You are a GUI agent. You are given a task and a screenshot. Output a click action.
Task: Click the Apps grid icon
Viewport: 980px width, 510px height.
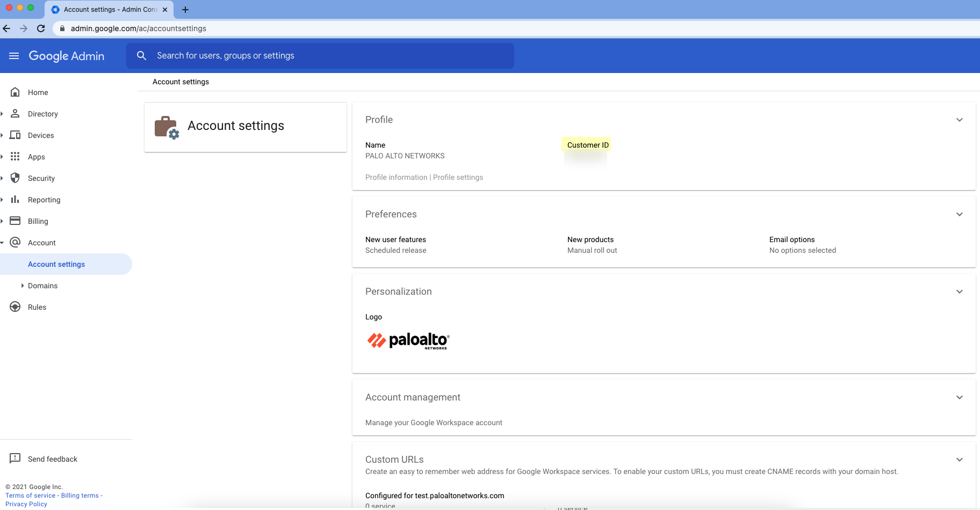(x=15, y=156)
